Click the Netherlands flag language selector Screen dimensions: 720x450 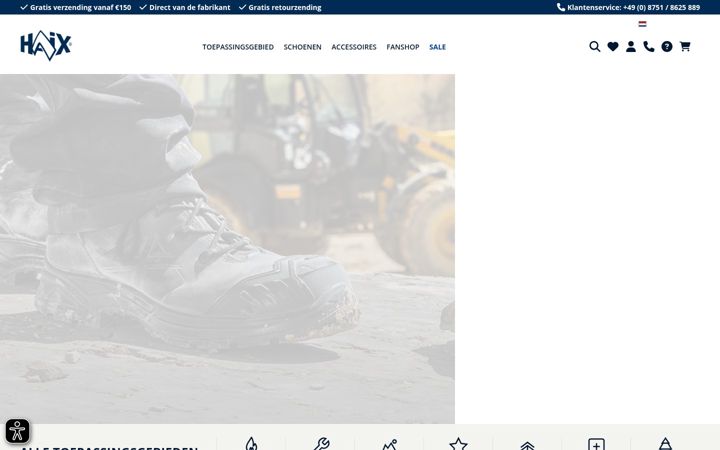coord(642,24)
